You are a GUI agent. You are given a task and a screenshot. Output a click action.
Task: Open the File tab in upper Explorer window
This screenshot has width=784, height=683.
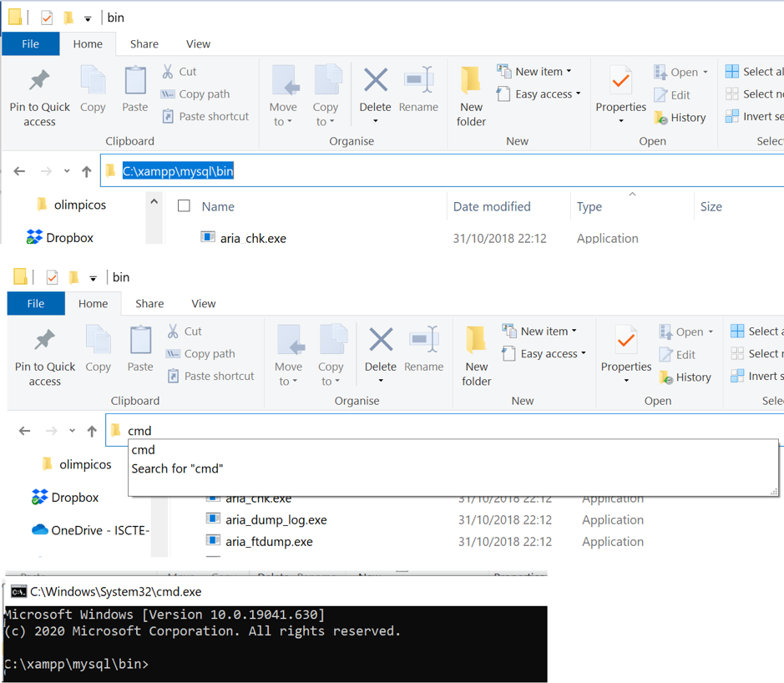(x=31, y=44)
